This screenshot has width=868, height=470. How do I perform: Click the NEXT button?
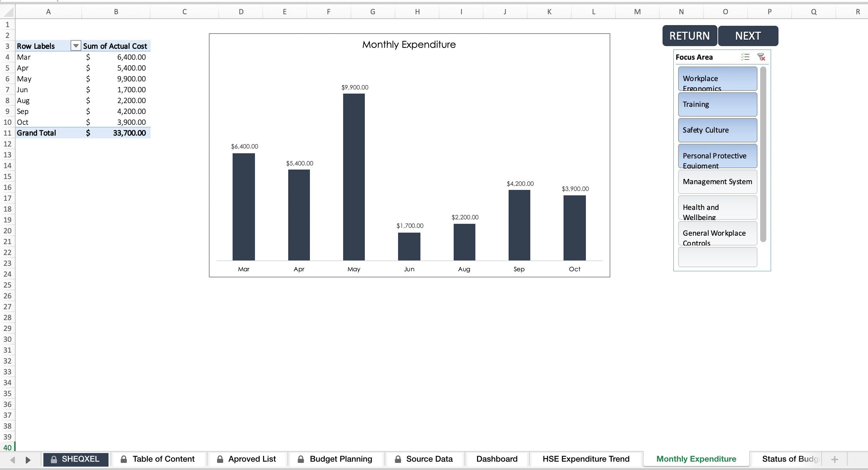click(748, 36)
